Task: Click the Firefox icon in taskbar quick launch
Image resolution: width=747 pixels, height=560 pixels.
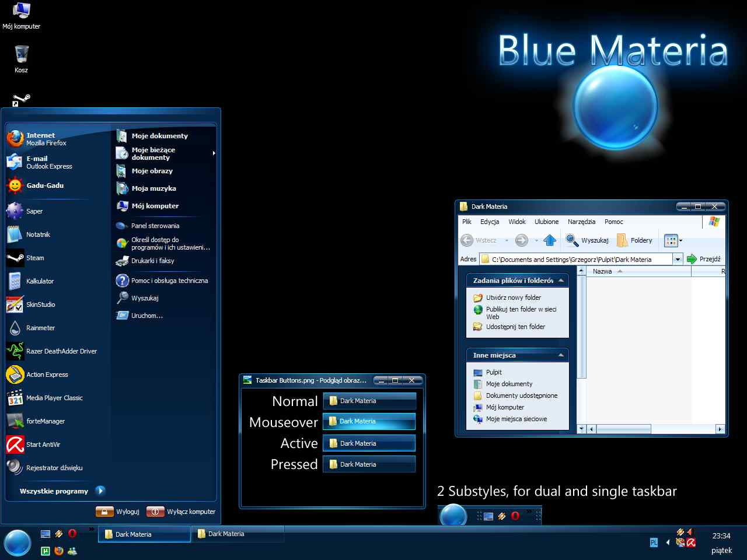Action: [x=59, y=551]
